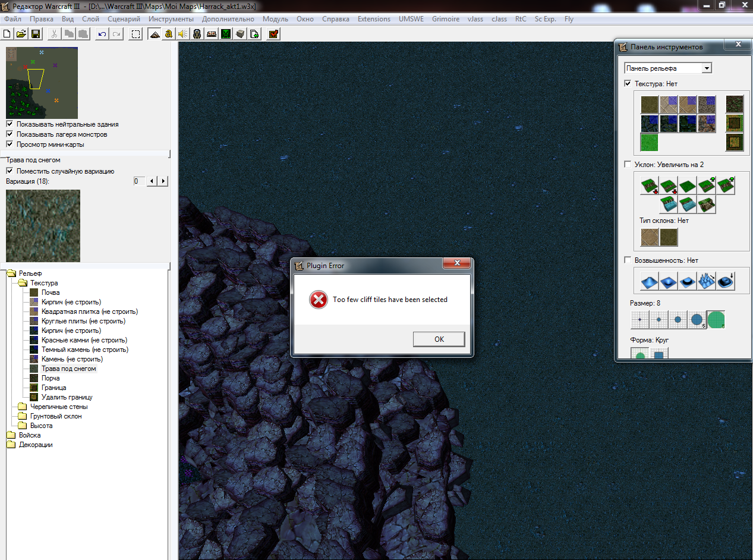753x560 pixels.
Task: Select 'Трава под снегом' tree item
Action: click(x=69, y=369)
